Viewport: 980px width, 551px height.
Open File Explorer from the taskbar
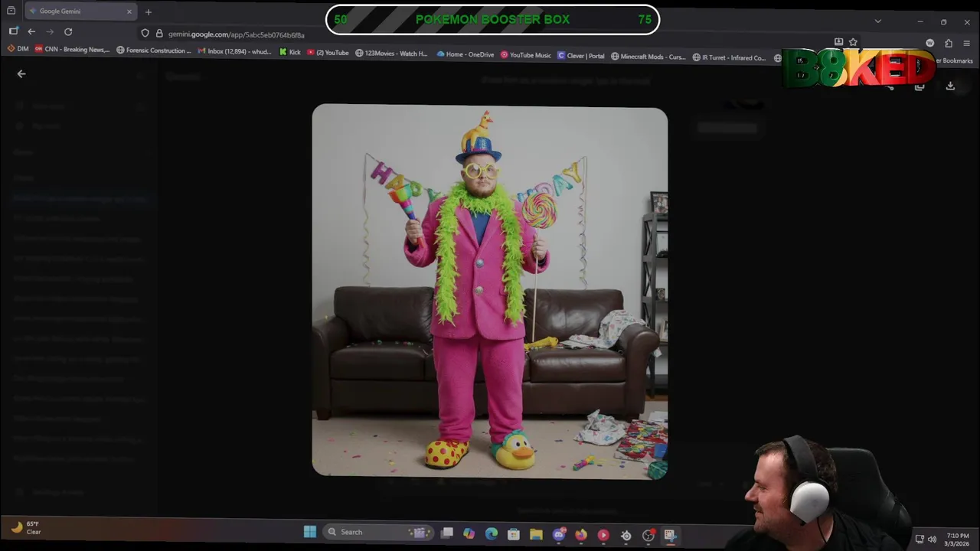tap(536, 534)
